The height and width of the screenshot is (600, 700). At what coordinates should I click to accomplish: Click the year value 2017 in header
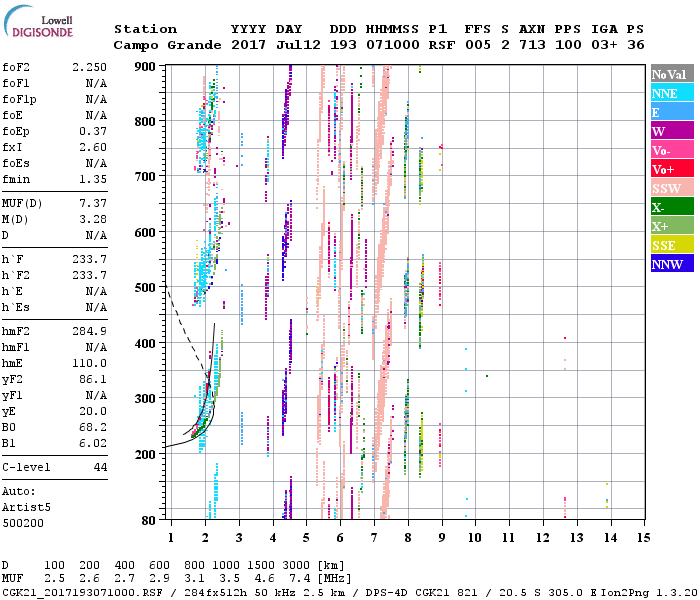click(x=249, y=45)
